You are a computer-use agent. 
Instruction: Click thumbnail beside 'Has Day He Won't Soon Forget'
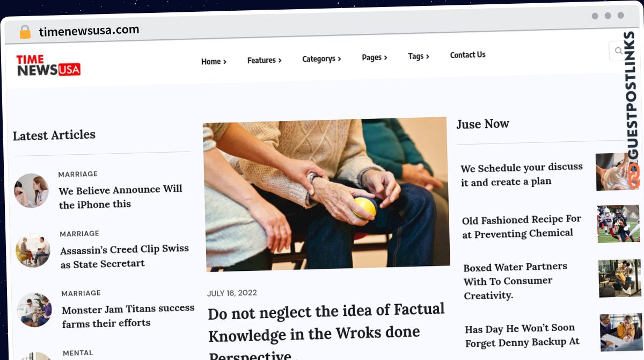pyautogui.click(x=621, y=332)
